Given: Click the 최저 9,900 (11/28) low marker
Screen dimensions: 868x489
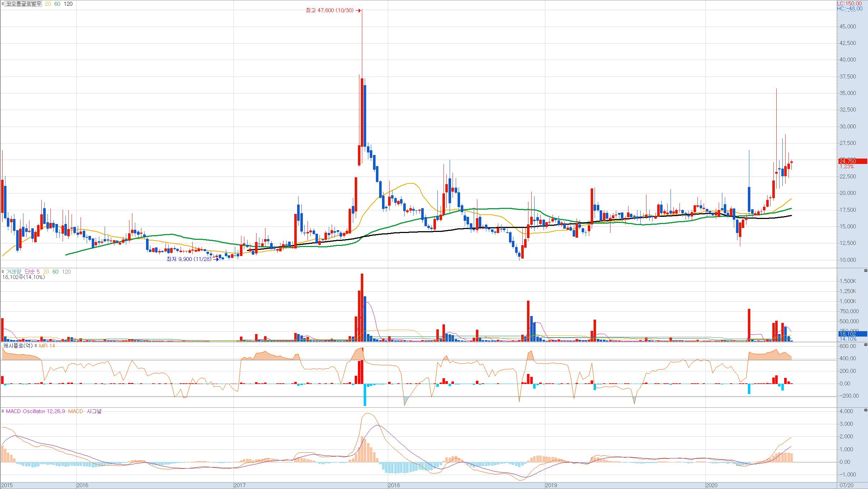Looking at the screenshot, I should coord(189,259).
